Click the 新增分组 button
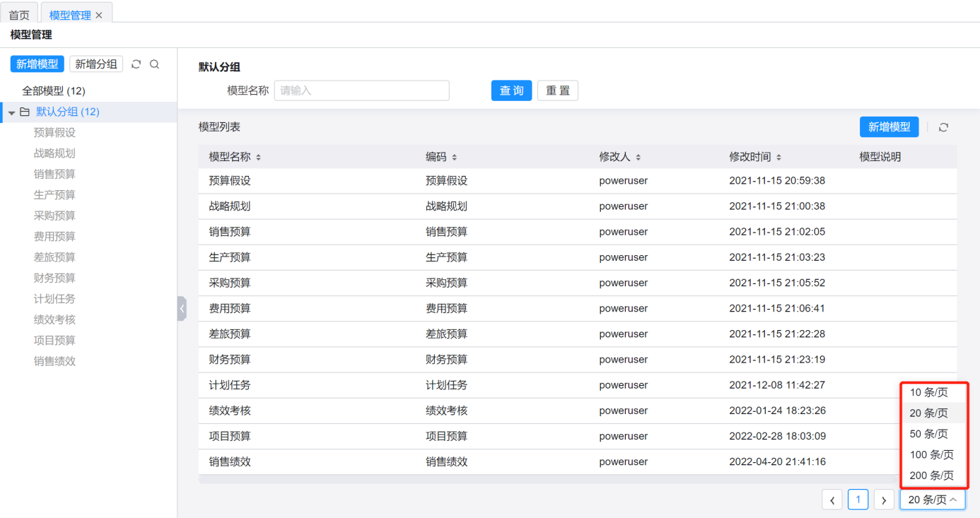980x518 pixels. click(96, 64)
